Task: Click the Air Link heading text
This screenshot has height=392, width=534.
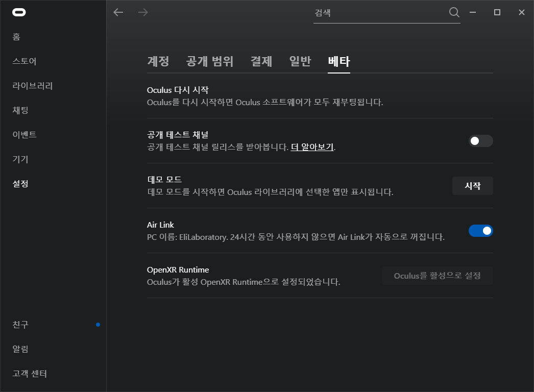Action: 160,225
